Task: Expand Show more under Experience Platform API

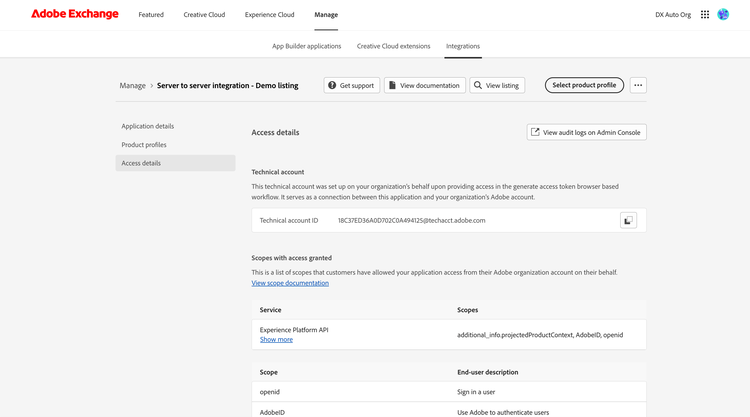Action: click(276, 340)
